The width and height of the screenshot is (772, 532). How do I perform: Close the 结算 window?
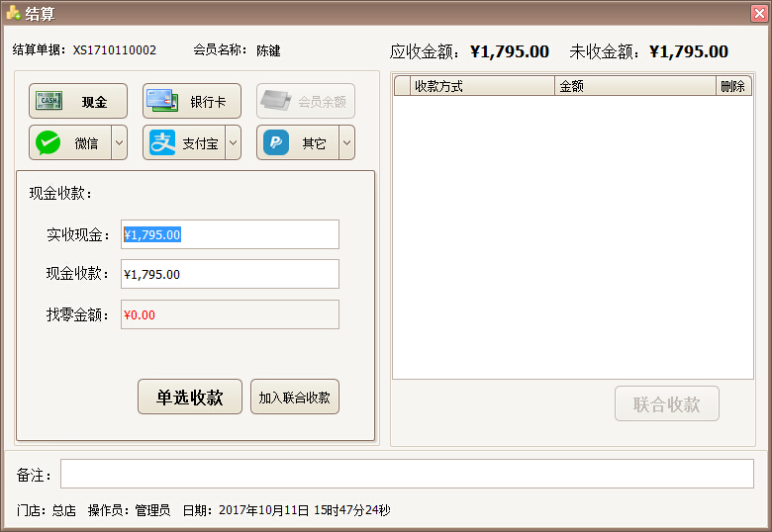coord(759,13)
